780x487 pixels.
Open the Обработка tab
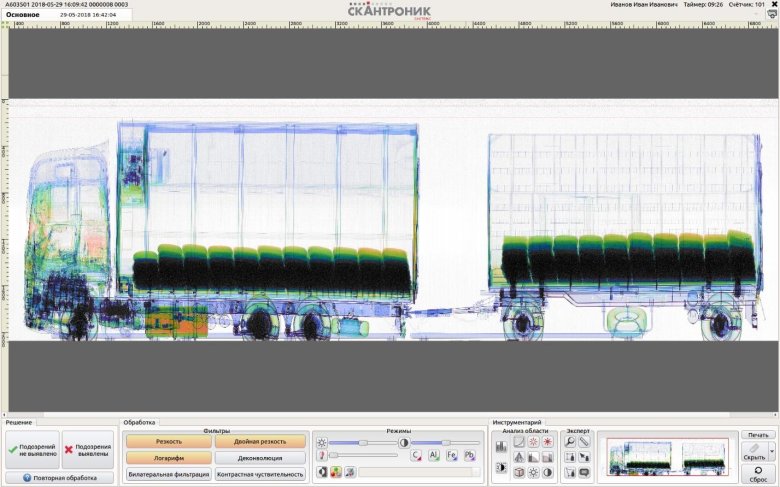click(139, 422)
